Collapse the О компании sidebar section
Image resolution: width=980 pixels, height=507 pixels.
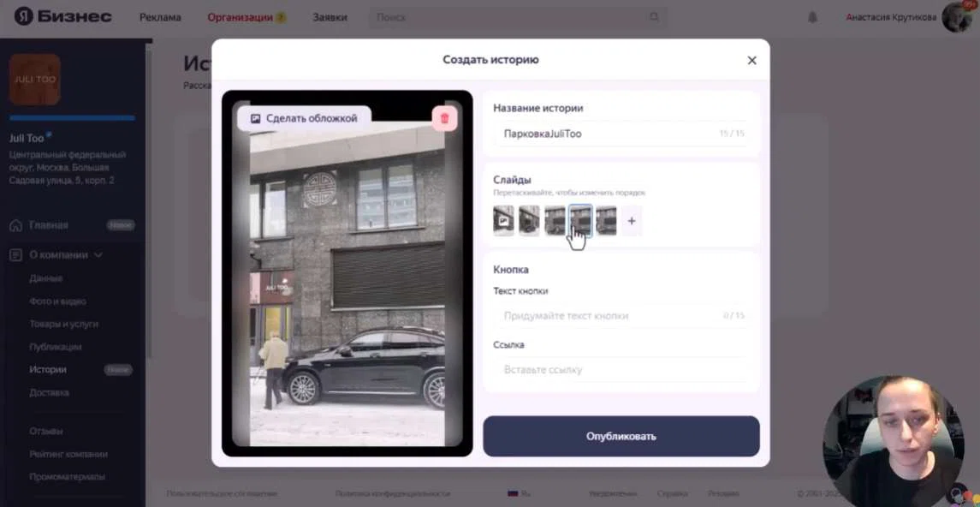click(98, 254)
